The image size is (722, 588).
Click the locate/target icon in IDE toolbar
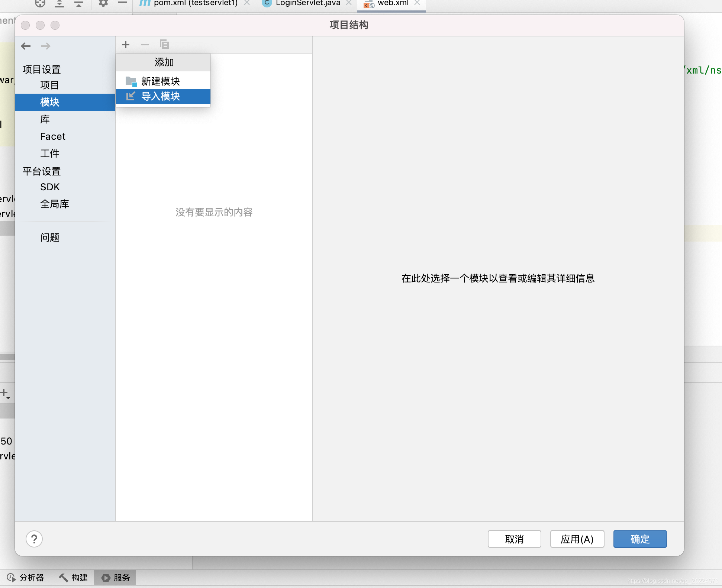point(40,3)
